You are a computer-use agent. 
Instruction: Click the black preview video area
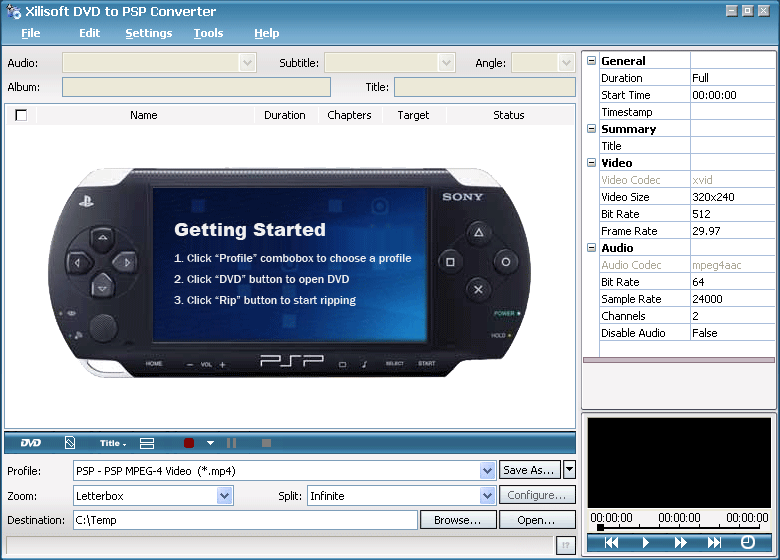(x=679, y=463)
